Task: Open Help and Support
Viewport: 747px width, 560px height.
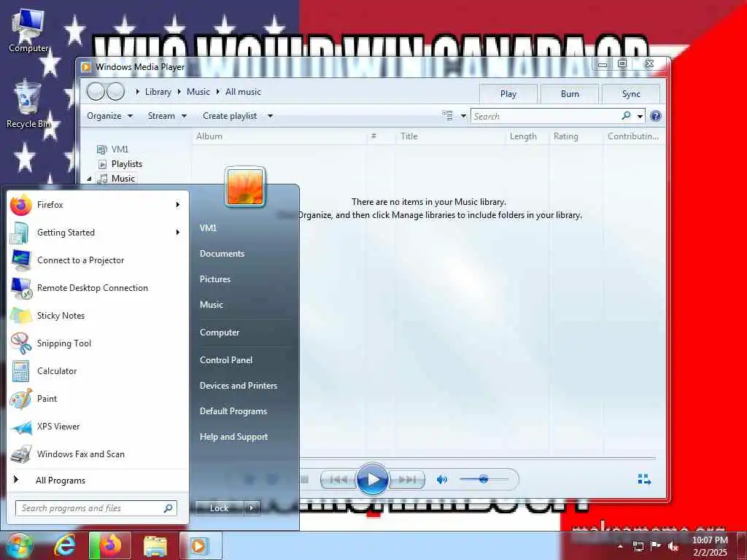Action: [x=233, y=437]
